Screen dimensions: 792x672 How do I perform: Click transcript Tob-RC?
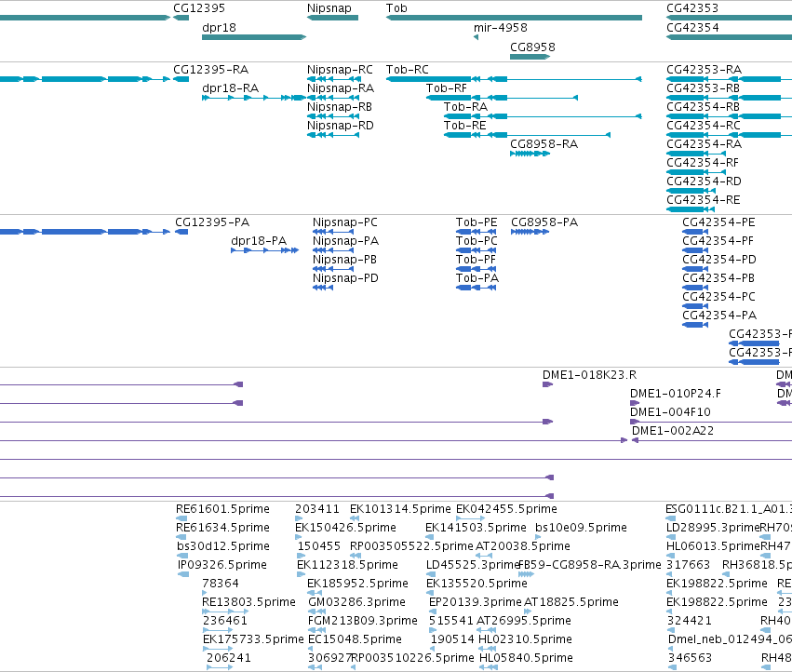(x=514, y=79)
